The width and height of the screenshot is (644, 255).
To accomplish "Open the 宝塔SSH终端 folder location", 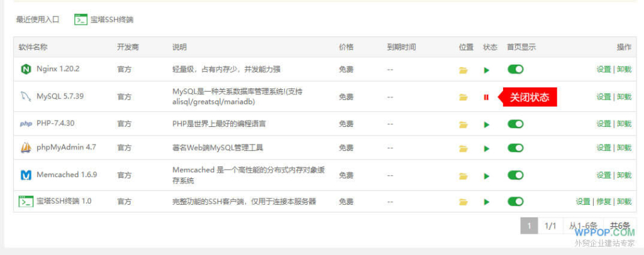I will (464, 202).
